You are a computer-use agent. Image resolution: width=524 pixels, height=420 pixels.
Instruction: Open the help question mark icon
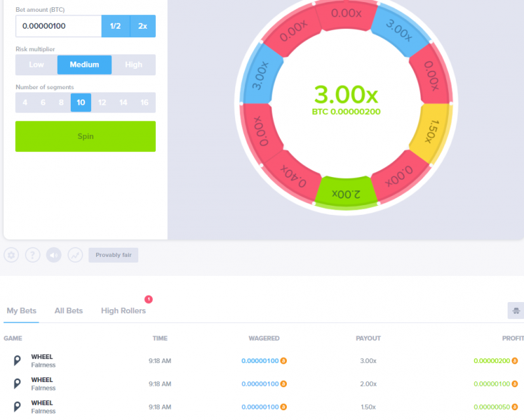point(32,255)
